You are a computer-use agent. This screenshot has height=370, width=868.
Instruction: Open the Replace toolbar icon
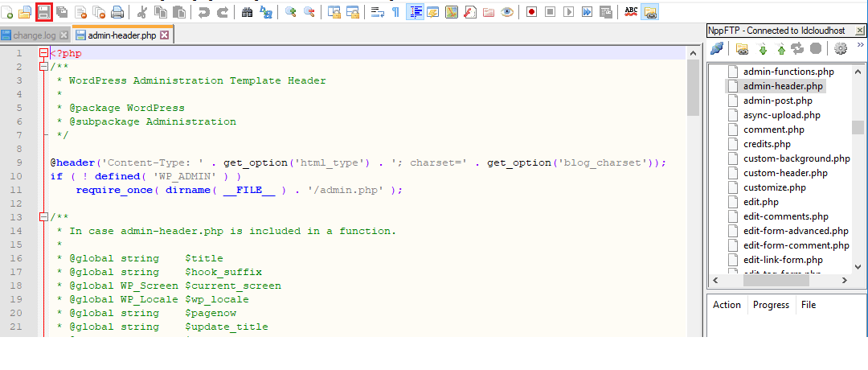266,11
